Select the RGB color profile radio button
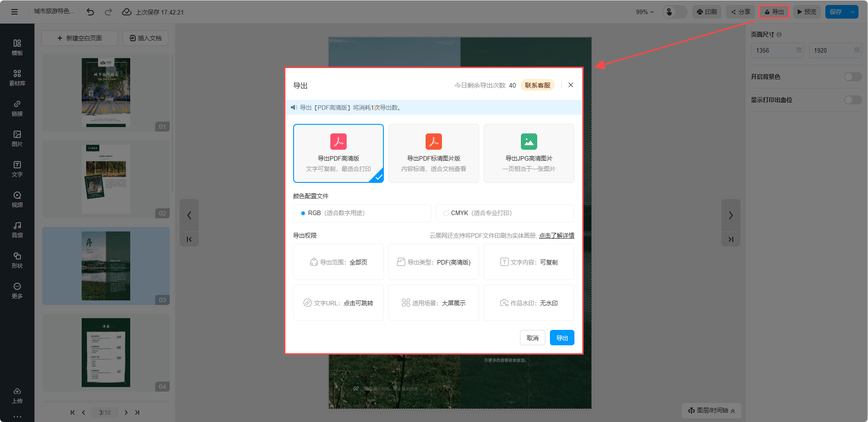Viewport: 868px width, 422px height. (x=303, y=213)
